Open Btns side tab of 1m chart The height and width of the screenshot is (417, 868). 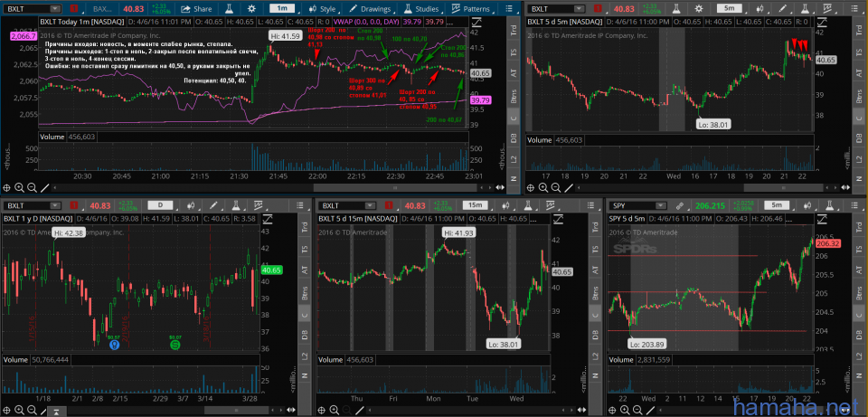click(514, 98)
